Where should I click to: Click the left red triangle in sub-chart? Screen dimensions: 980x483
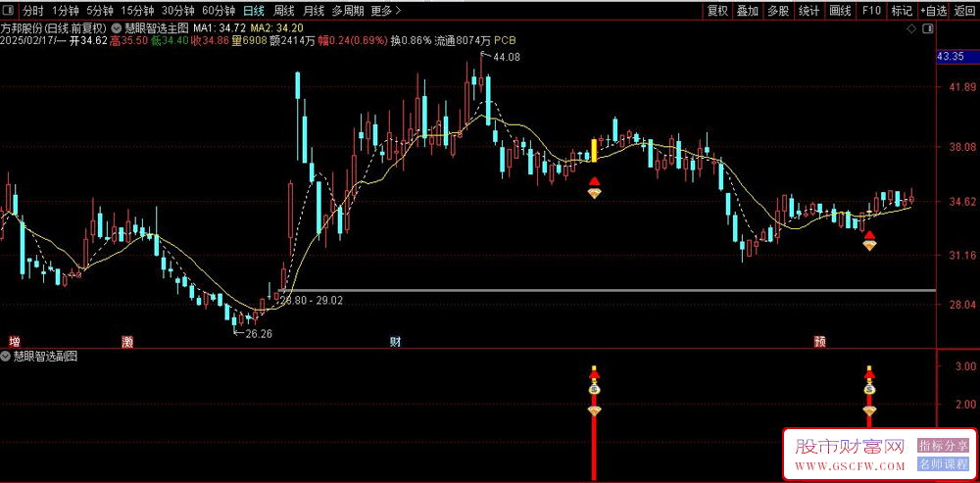[595, 375]
